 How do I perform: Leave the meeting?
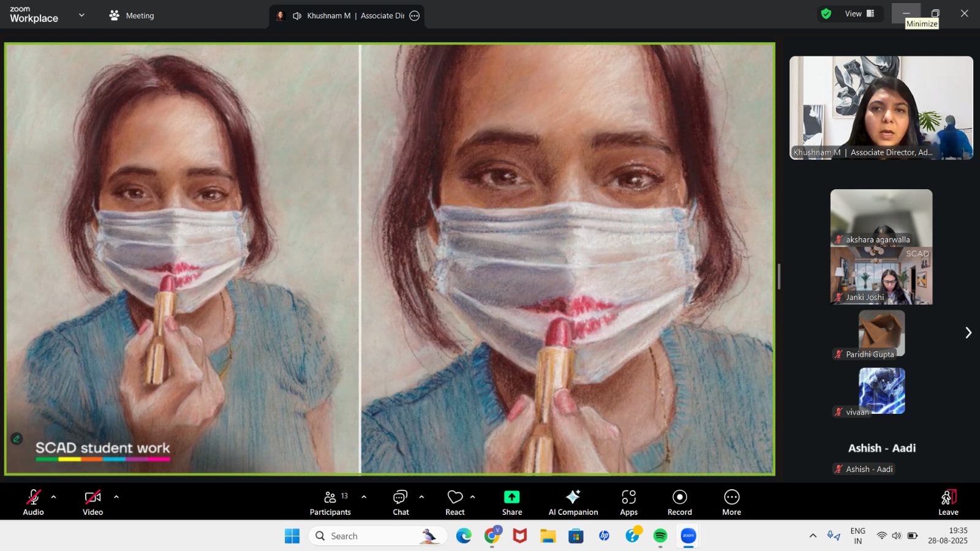click(948, 502)
